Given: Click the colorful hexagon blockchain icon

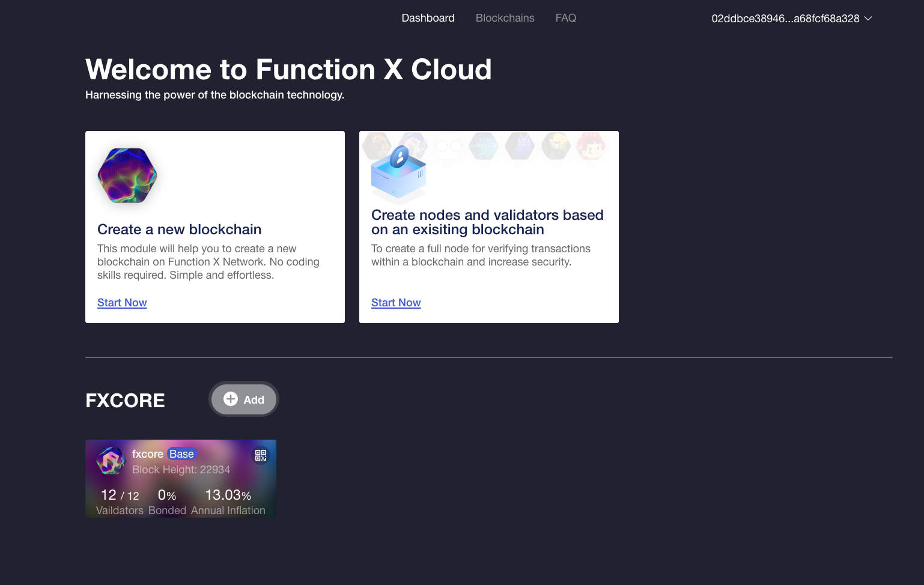Looking at the screenshot, I should click(x=127, y=175).
